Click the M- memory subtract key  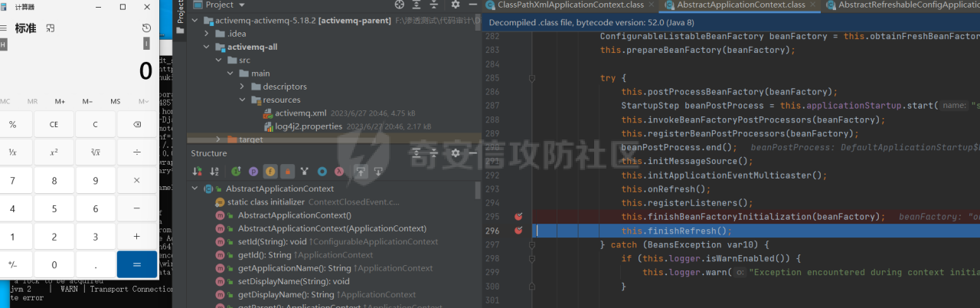pyautogui.click(x=87, y=101)
